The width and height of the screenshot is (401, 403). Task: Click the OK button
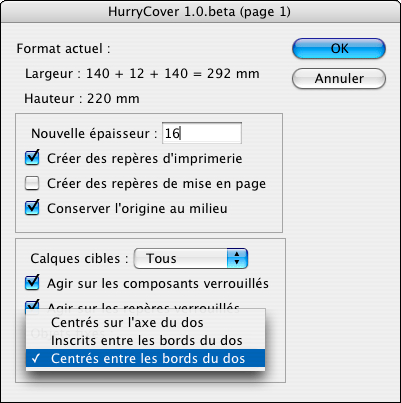pos(339,49)
